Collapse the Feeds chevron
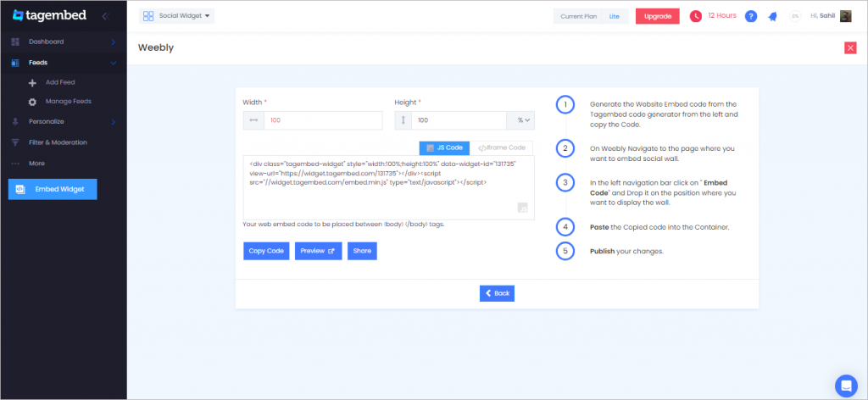This screenshot has height=400, width=868. 114,63
